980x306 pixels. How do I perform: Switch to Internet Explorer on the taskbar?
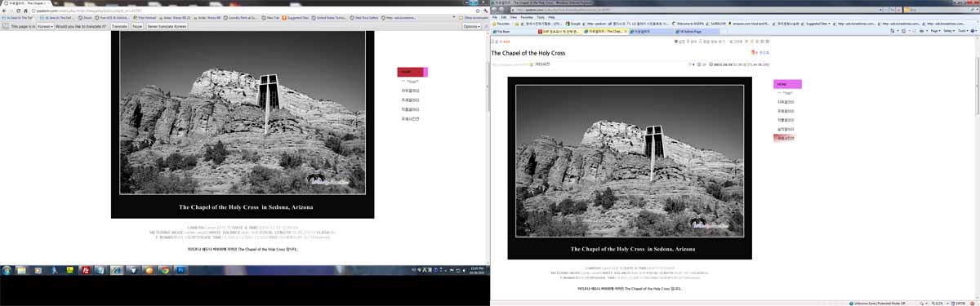(117, 269)
